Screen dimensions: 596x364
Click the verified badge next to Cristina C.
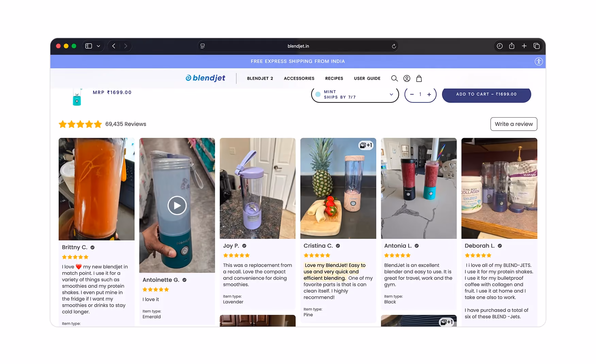pyautogui.click(x=338, y=246)
